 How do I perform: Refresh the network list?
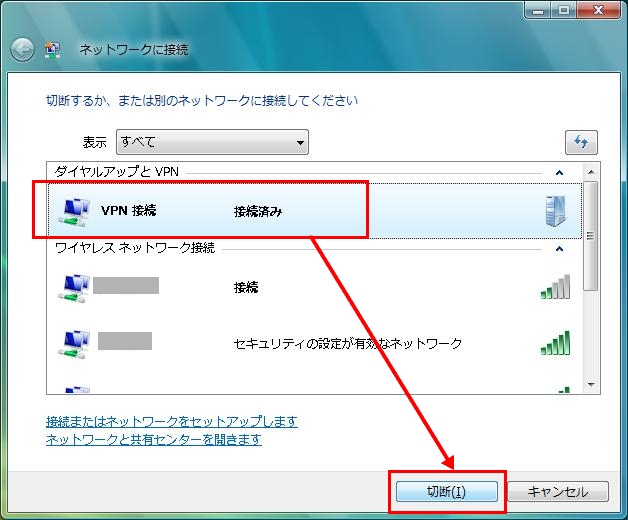click(581, 142)
